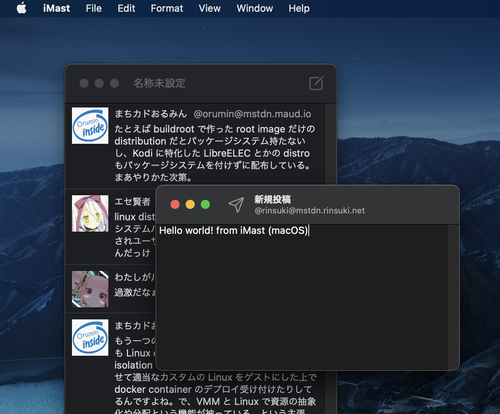Minimize the 新規投稿 compose window
This screenshot has height=414, width=500.
point(190,204)
